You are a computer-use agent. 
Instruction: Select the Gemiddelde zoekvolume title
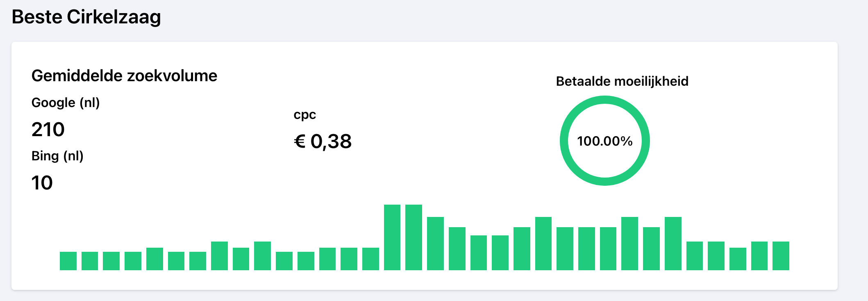click(x=124, y=76)
